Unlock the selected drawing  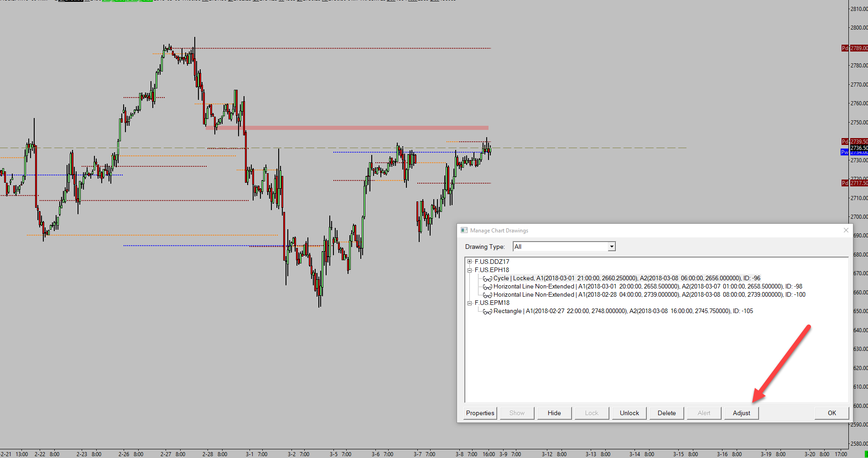coord(629,413)
